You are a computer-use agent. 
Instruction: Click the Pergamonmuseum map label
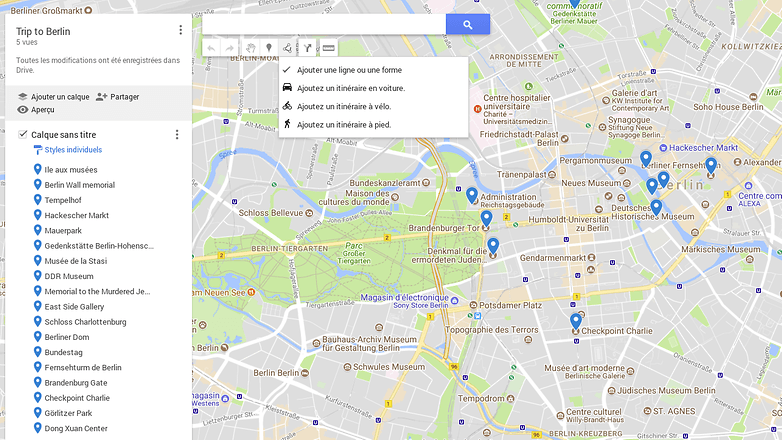(x=595, y=161)
